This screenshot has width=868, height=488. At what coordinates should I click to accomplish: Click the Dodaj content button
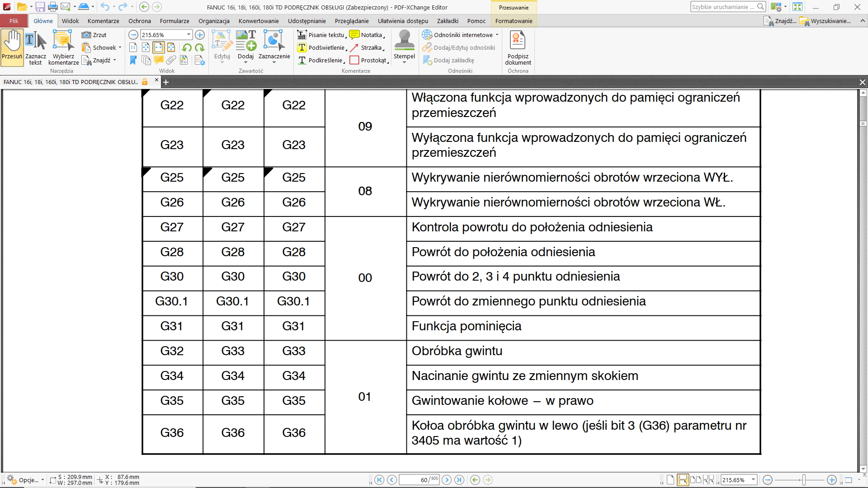245,47
